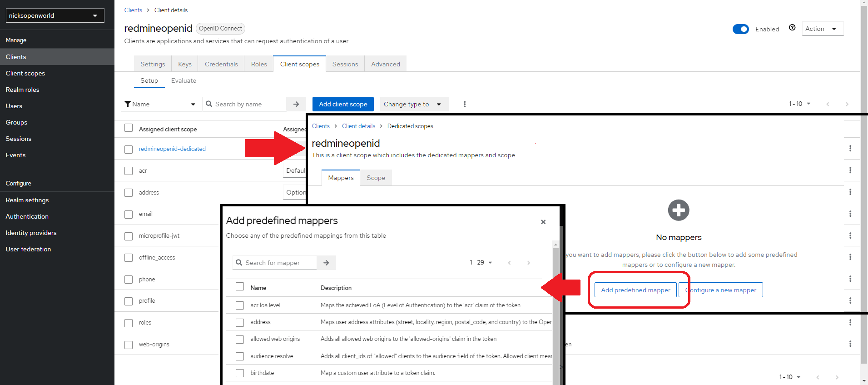
Task: Check the acr loa level mapper checkbox
Action: click(x=240, y=305)
